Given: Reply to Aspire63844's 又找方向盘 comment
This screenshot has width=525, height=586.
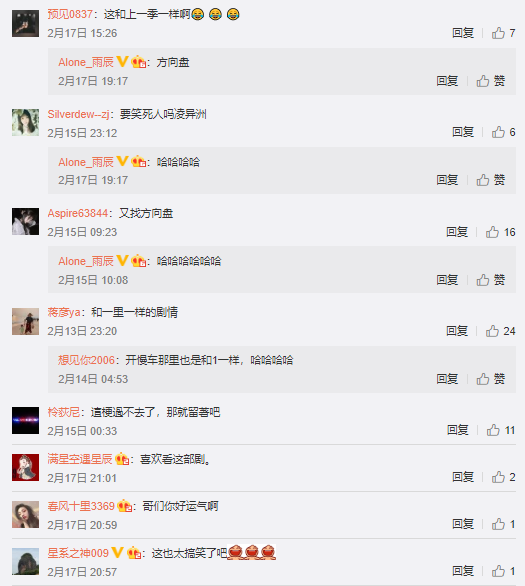Looking at the screenshot, I should click(457, 232).
